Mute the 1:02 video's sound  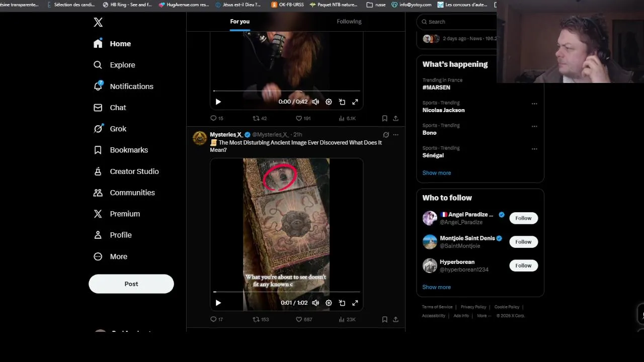[315, 303]
